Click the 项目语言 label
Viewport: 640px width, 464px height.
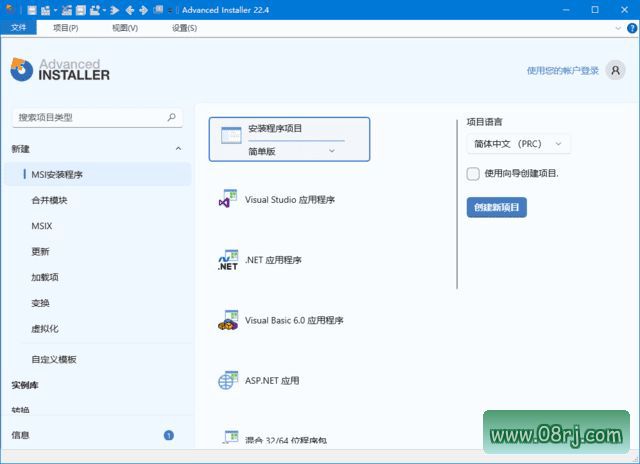click(x=484, y=122)
